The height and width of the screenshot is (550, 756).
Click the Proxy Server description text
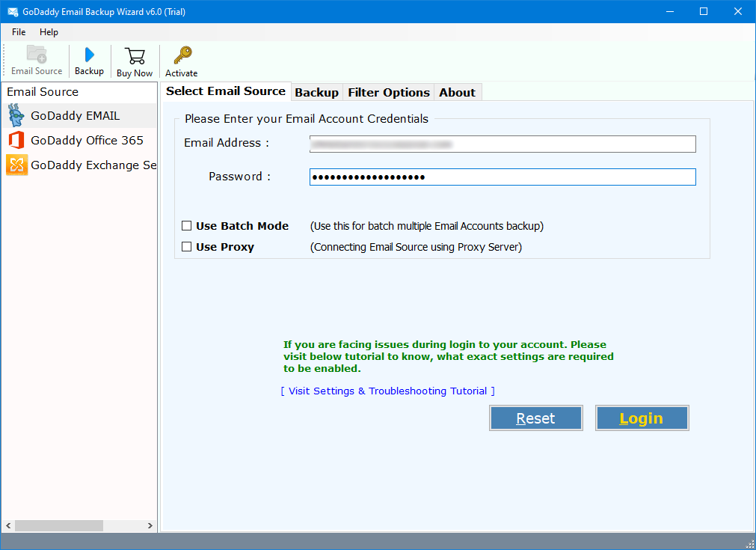click(x=416, y=247)
